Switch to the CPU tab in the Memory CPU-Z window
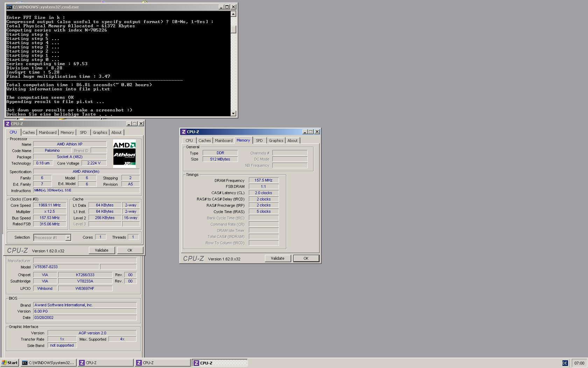Screen dimensions: 588x368 point(189,141)
